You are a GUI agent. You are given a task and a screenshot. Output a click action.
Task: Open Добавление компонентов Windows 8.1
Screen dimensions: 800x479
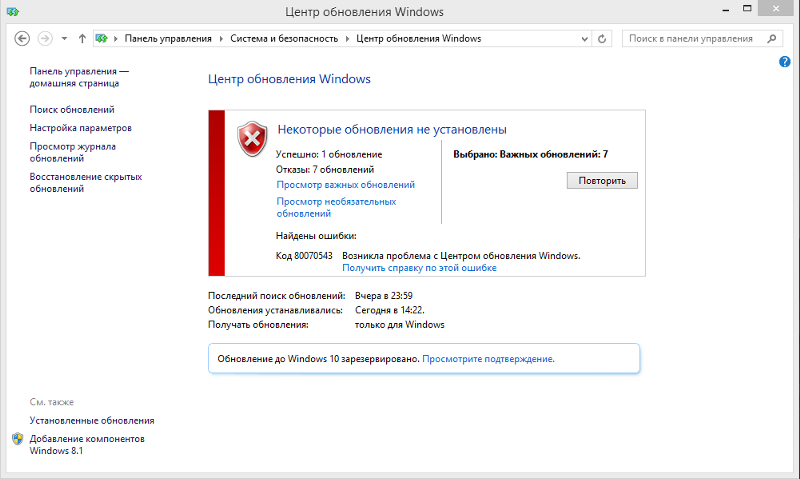point(87,444)
